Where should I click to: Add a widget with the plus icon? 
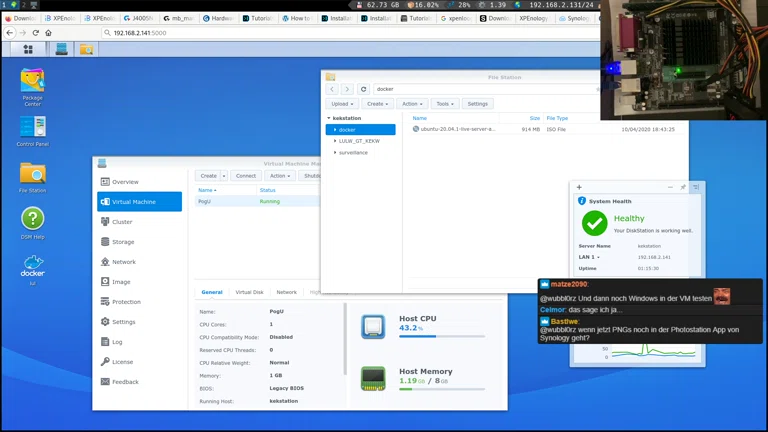tap(579, 187)
